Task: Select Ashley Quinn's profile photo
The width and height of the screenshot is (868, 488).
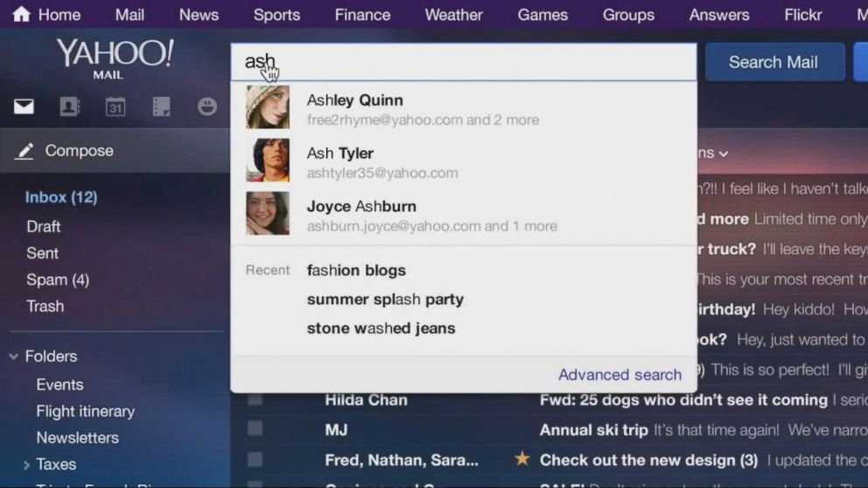Action: tap(268, 108)
